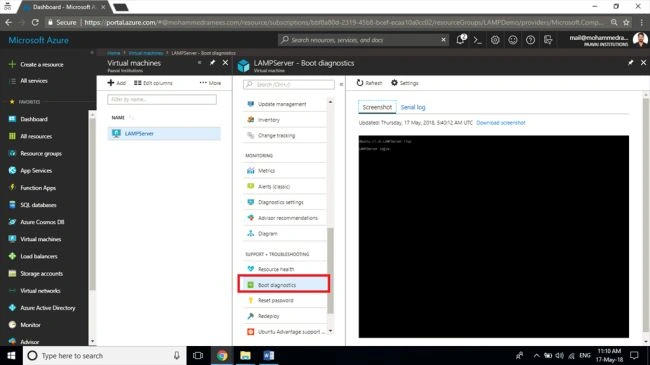The width and height of the screenshot is (650, 365).
Task: Open boot diagnostics Settings
Action: click(405, 83)
